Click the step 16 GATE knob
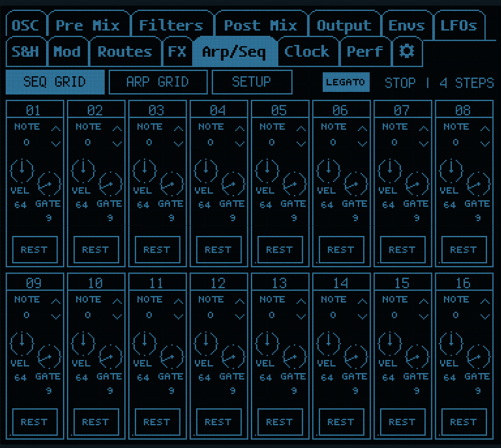This screenshot has width=501, height=448. [x=478, y=357]
